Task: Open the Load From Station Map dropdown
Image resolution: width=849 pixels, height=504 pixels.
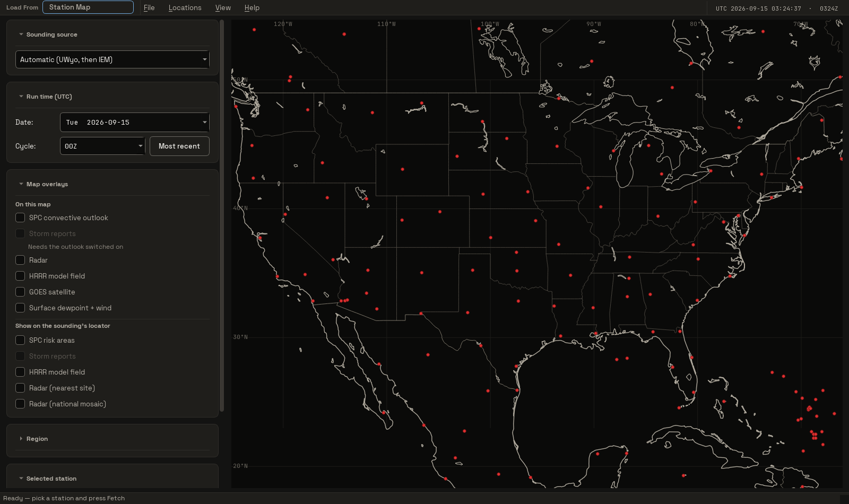Action: [88, 7]
